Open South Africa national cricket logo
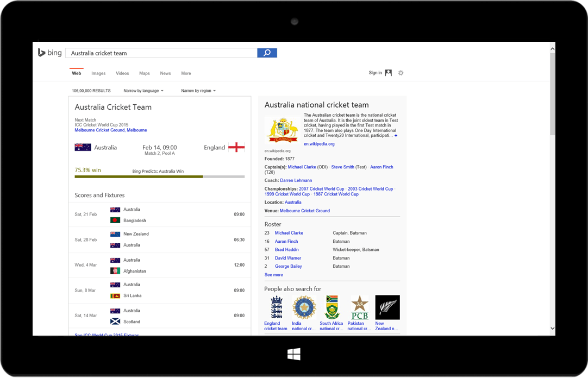Viewport: 588px width, 378px height. 332,307
